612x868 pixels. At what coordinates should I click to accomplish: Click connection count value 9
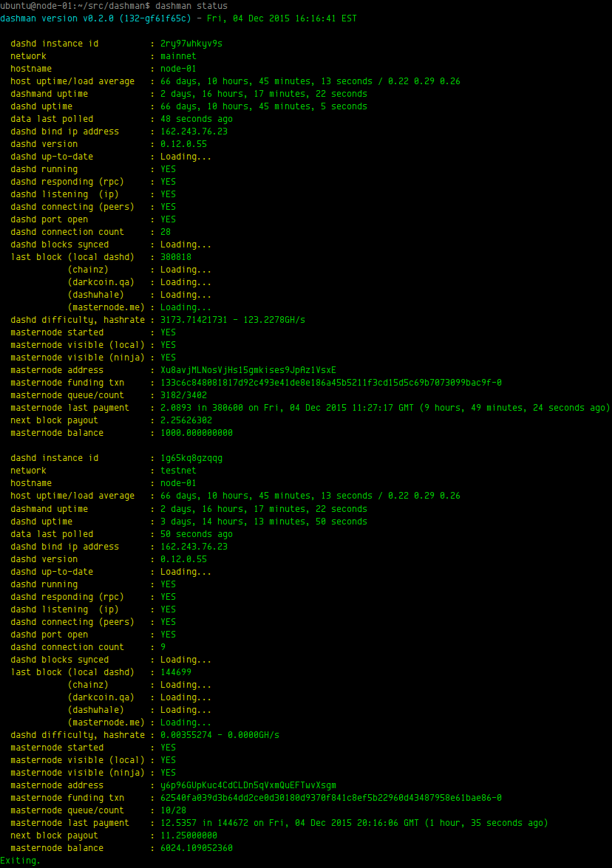(x=163, y=647)
